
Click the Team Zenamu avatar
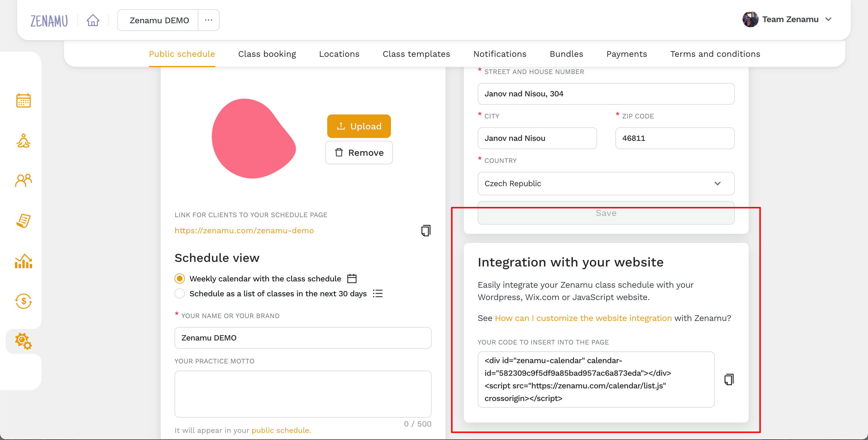(x=750, y=20)
